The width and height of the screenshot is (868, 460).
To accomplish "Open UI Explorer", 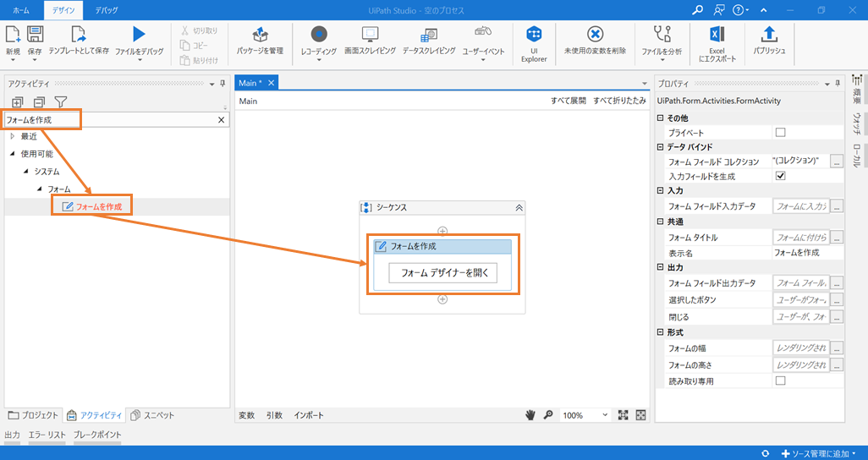I will 534,43.
